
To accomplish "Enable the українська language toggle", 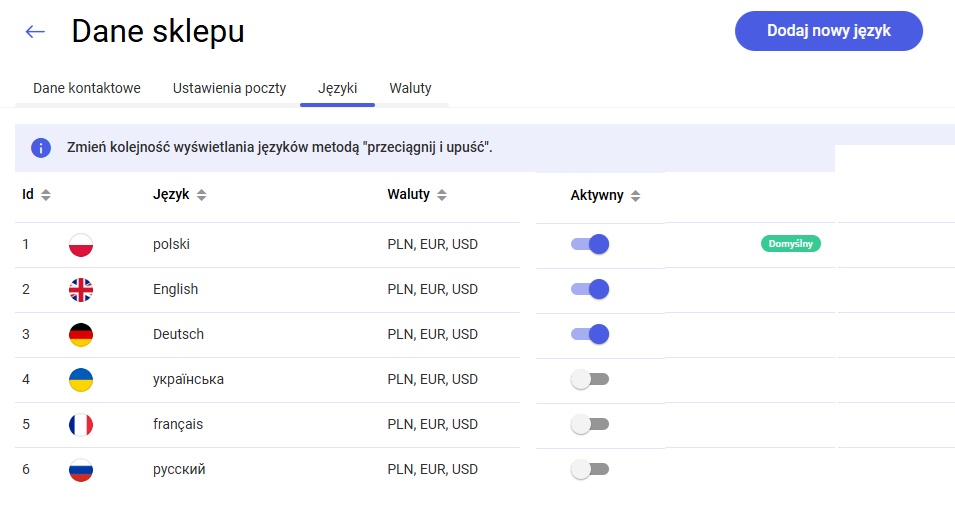I will click(590, 379).
